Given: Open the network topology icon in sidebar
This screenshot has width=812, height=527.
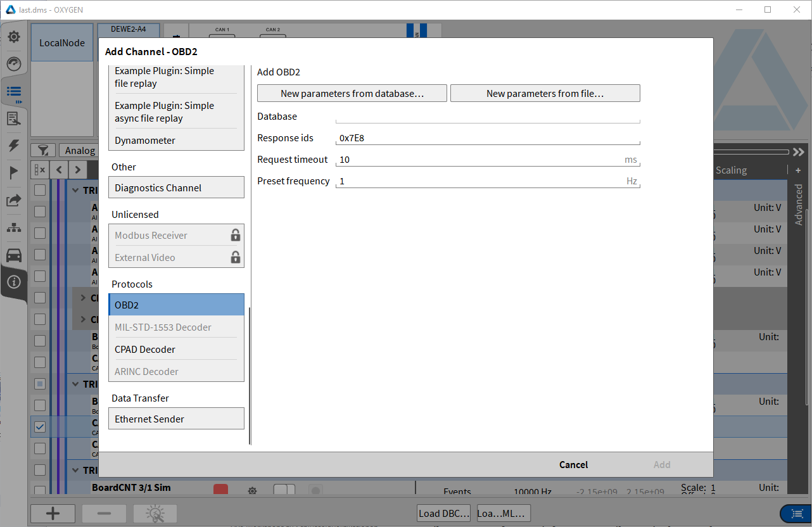Looking at the screenshot, I should coord(13,227).
